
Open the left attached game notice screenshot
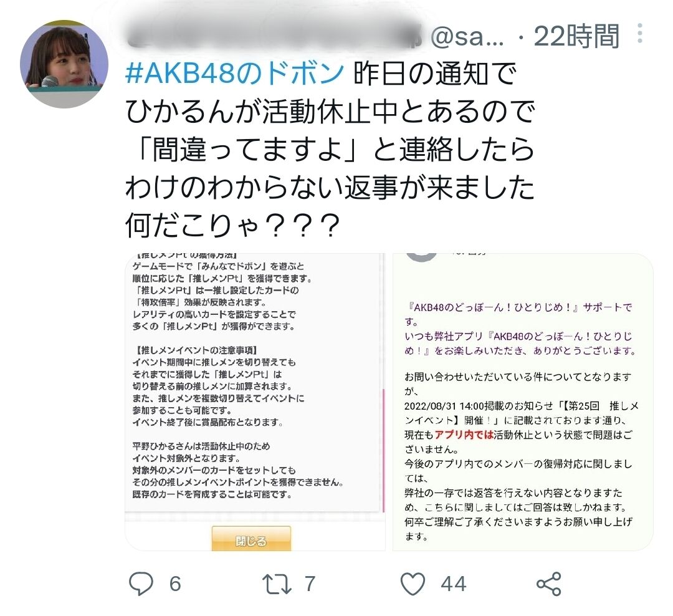(x=255, y=402)
